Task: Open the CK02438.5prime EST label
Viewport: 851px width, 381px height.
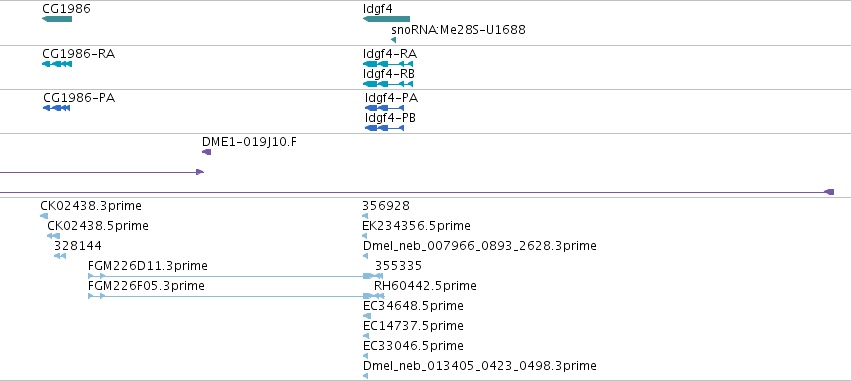Action: [98, 226]
